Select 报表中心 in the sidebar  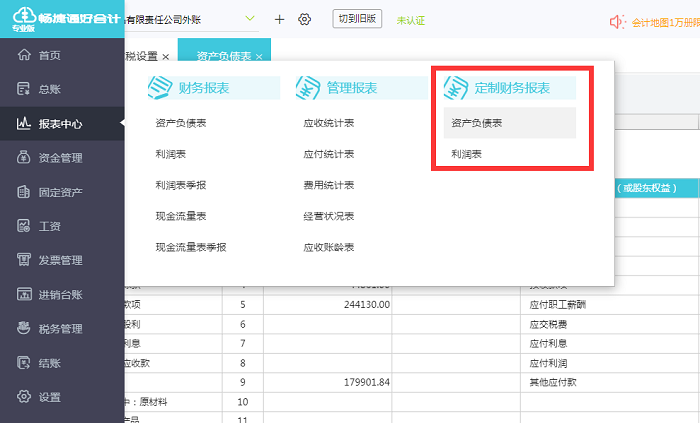[62, 123]
